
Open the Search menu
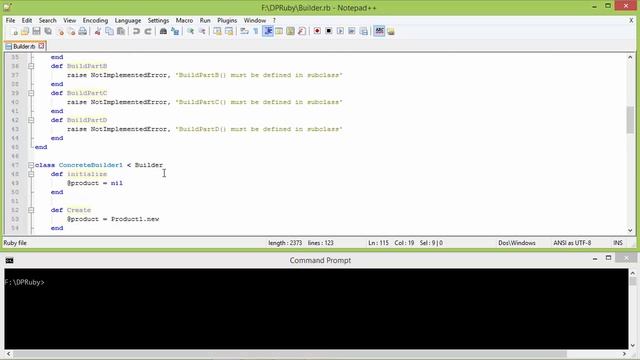[x=48, y=20]
